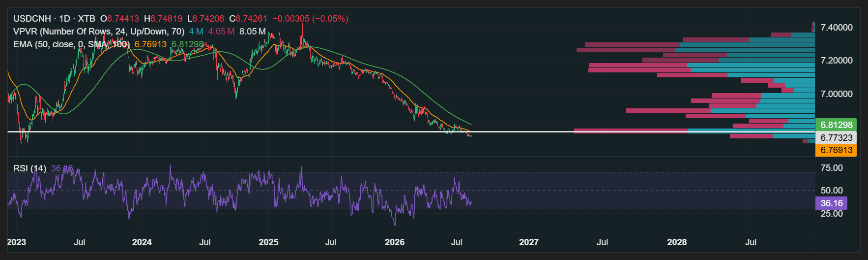Image resolution: width=868 pixels, height=260 pixels.
Task: Click the 2025 time axis label
Action: pos(268,242)
